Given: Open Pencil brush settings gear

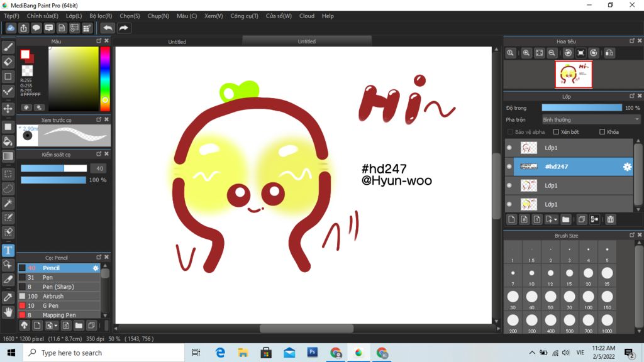Looking at the screenshot, I should click(x=96, y=268).
